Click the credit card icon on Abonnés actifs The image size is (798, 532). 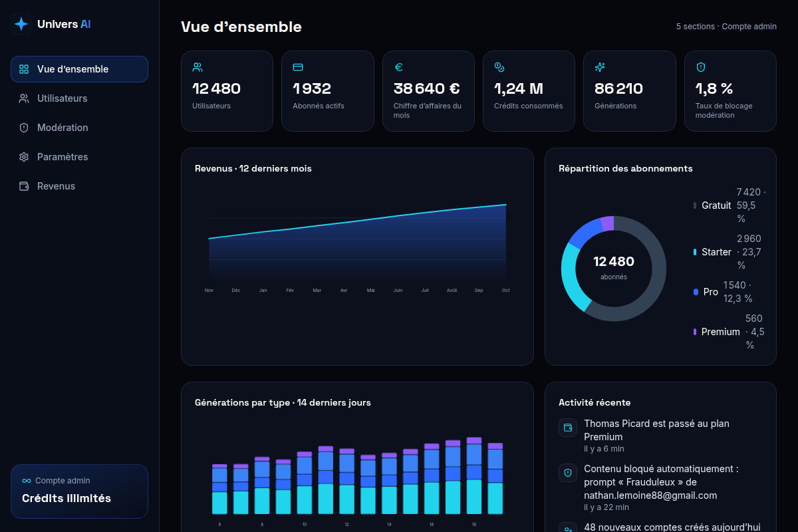[x=298, y=67]
